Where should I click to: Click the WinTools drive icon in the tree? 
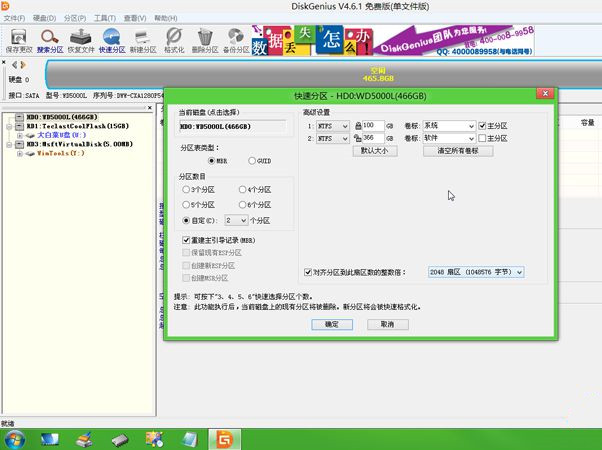point(30,154)
